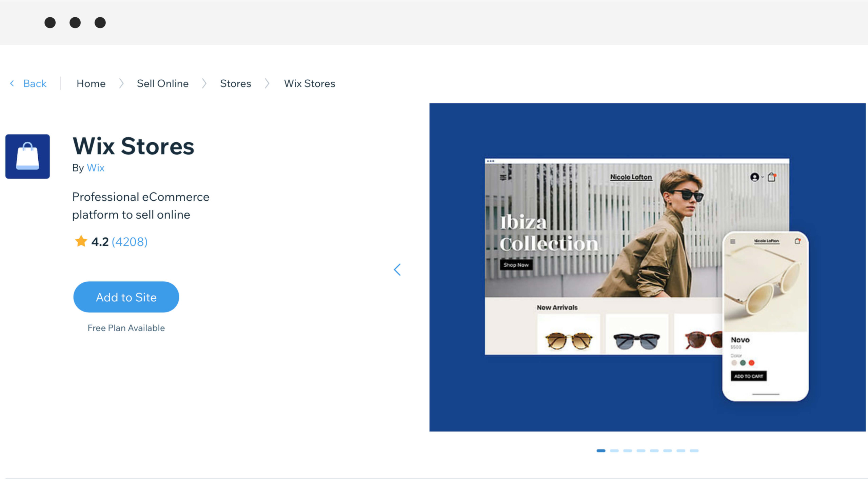Click the 4.2 rating value
The height and width of the screenshot is (501, 868).
click(100, 242)
